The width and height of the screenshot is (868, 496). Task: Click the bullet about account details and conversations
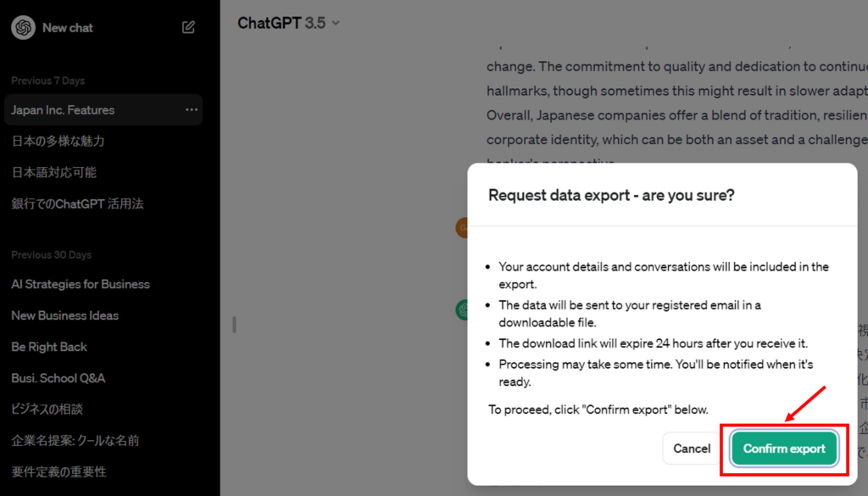[664, 275]
